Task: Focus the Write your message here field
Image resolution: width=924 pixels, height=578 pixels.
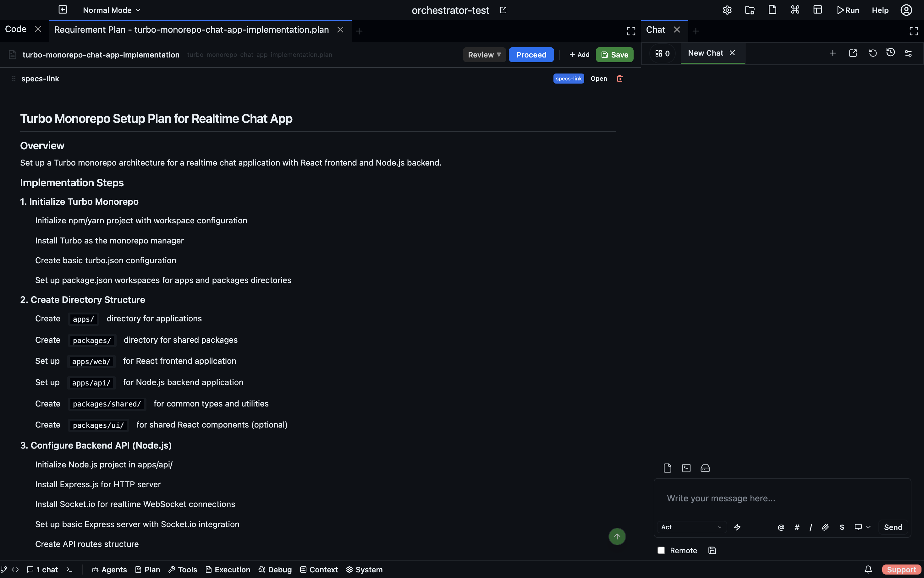Action: coord(782,498)
